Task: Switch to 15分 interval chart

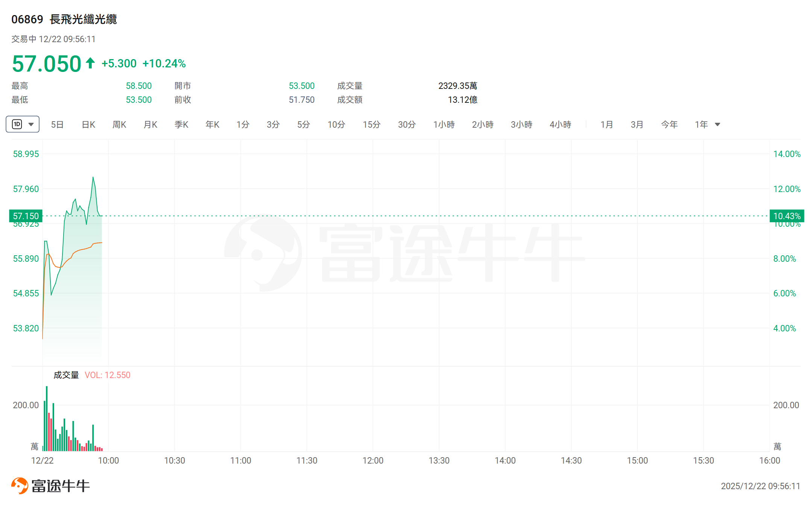Action: (x=371, y=125)
